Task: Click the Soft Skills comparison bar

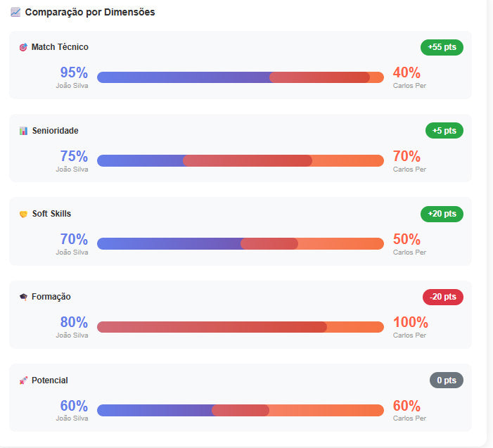Action: point(240,244)
